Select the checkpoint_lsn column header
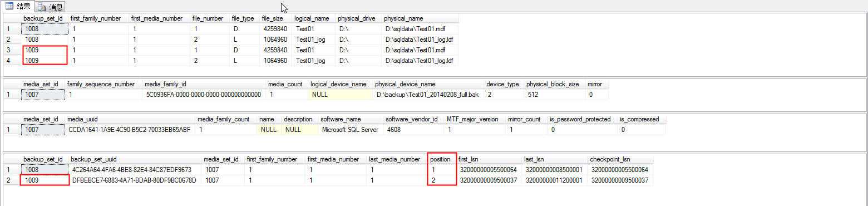The width and height of the screenshot is (868, 206). 620,159
